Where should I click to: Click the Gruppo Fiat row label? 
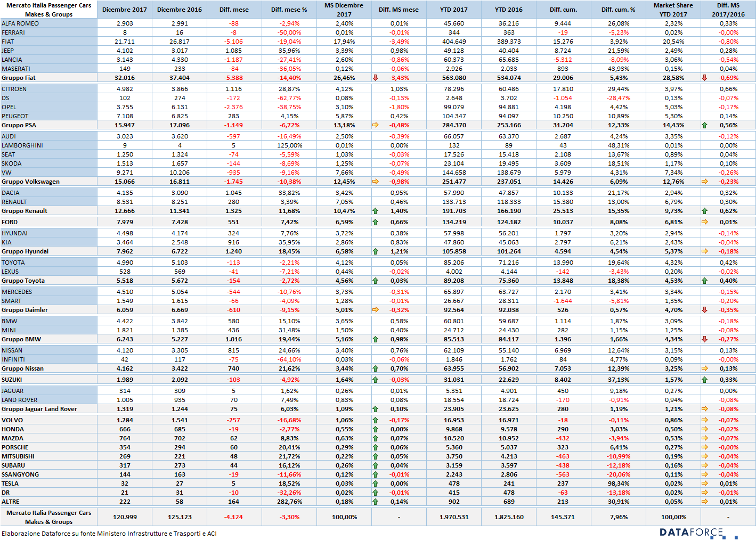[x=19, y=78]
